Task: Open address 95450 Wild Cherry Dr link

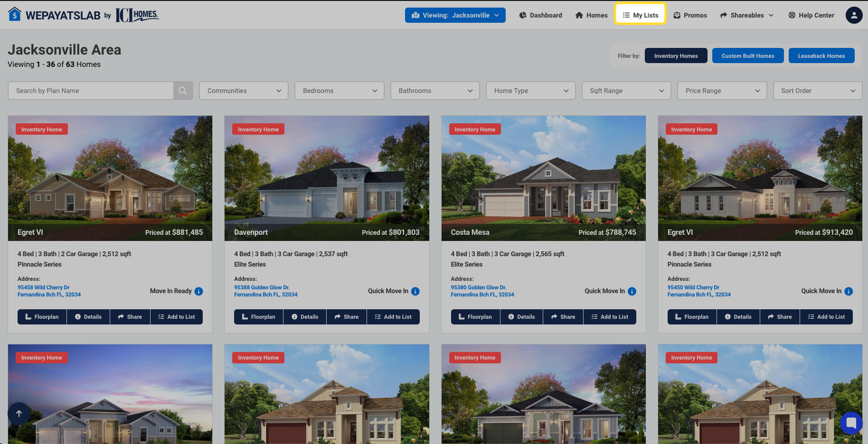Action: point(699,291)
